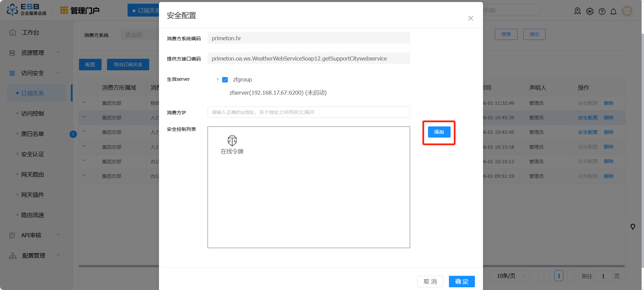Expand the API审核 menu chevron
Screen dimensions: 644x290
(x=58, y=235)
